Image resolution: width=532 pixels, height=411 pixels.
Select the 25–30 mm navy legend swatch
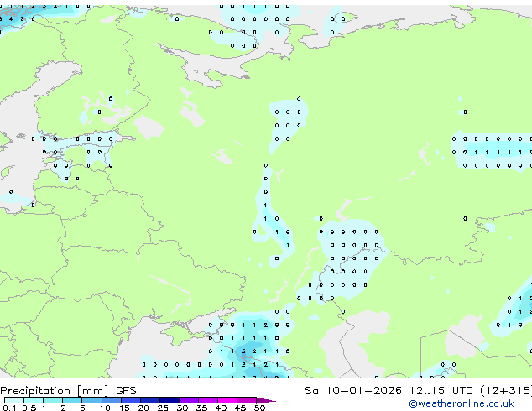170,400
